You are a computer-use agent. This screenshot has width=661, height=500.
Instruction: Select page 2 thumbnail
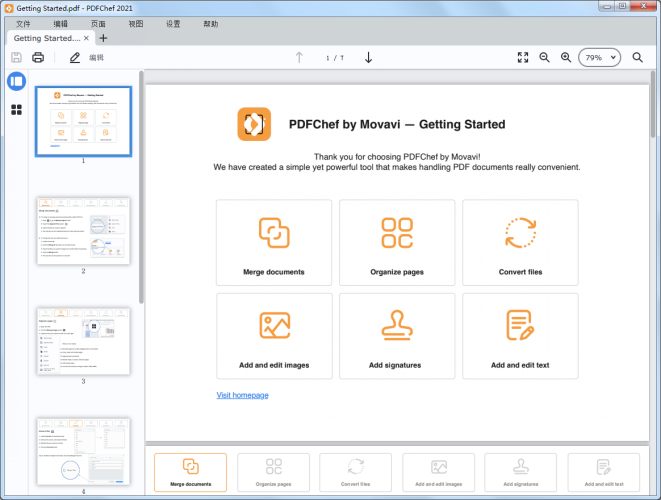point(83,231)
